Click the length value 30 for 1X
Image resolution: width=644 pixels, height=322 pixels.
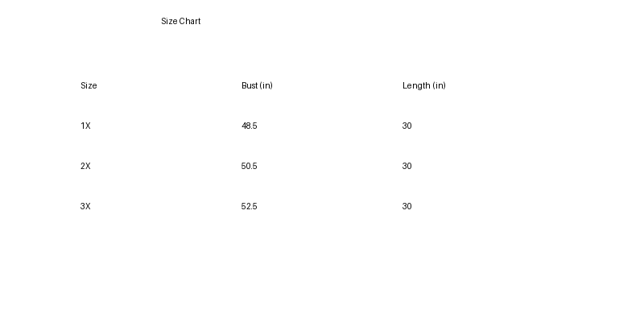coord(407,126)
